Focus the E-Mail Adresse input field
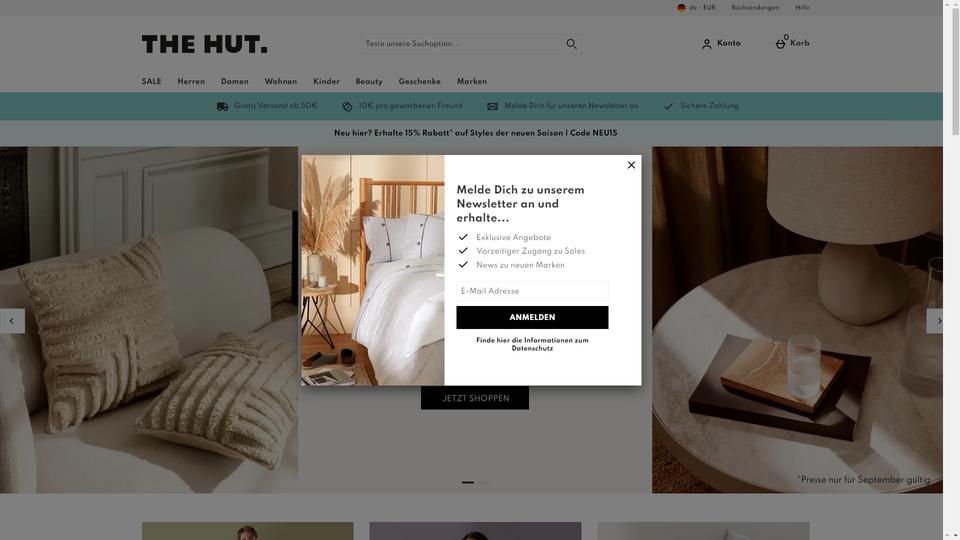 pos(532,291)
